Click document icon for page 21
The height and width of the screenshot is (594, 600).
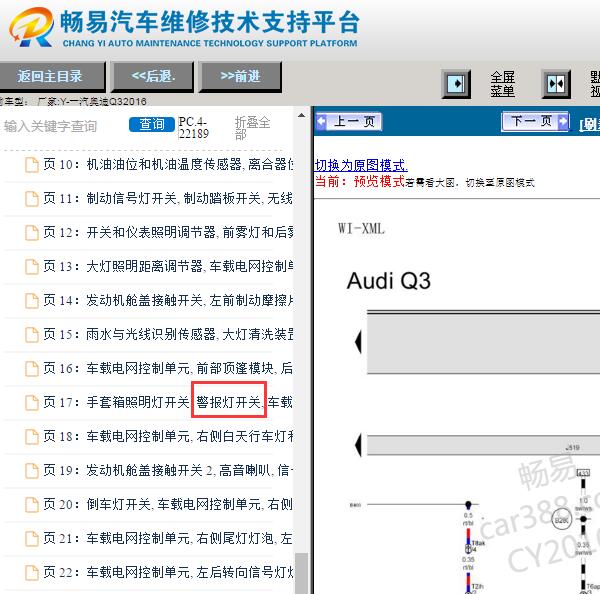[x=32, y=539]
